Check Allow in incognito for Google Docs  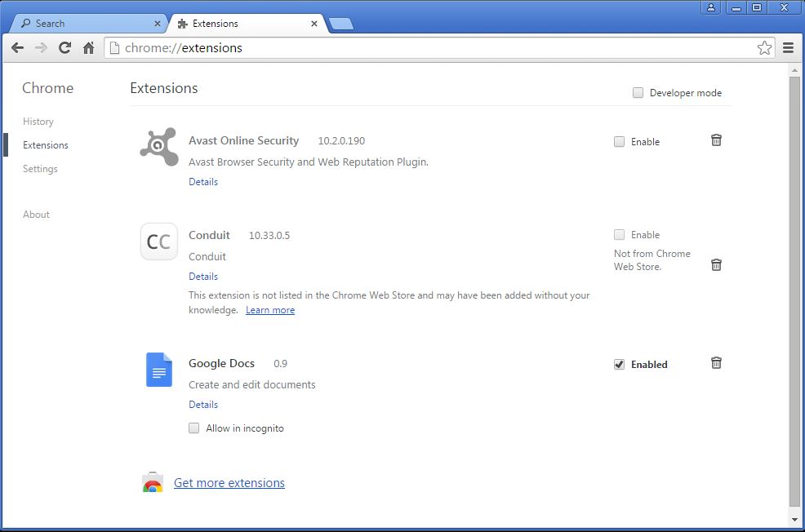pyautogui.click(x=193, y=428)
